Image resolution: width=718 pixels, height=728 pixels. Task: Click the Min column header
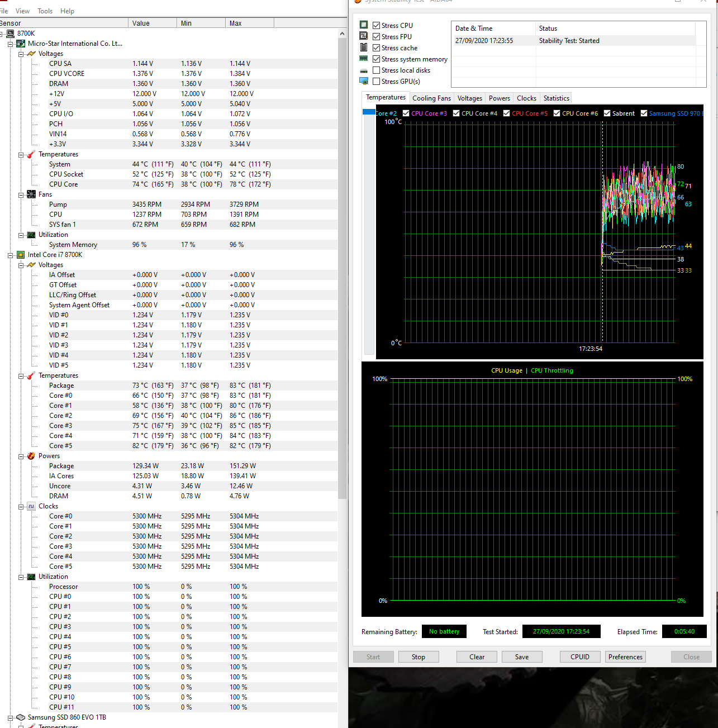(201, 23)
